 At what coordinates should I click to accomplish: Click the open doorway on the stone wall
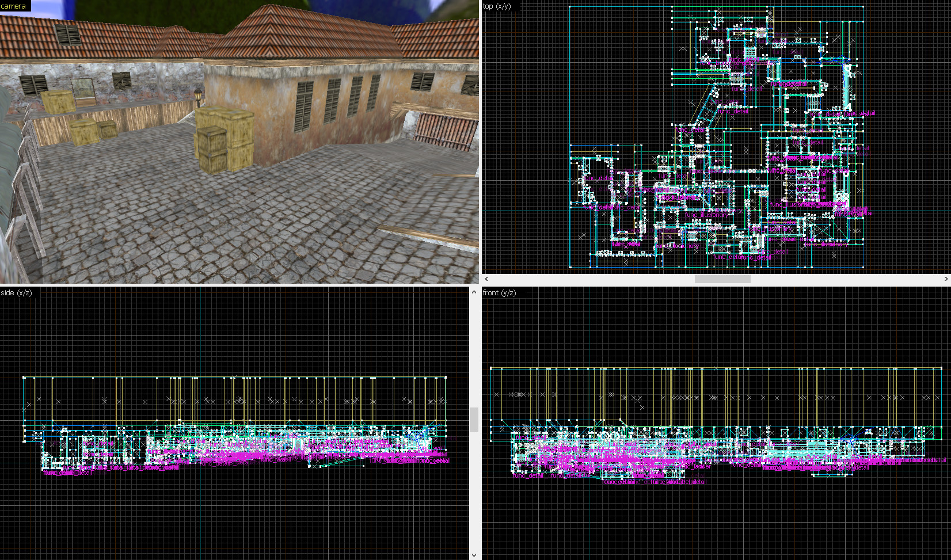tap(84, 91)
